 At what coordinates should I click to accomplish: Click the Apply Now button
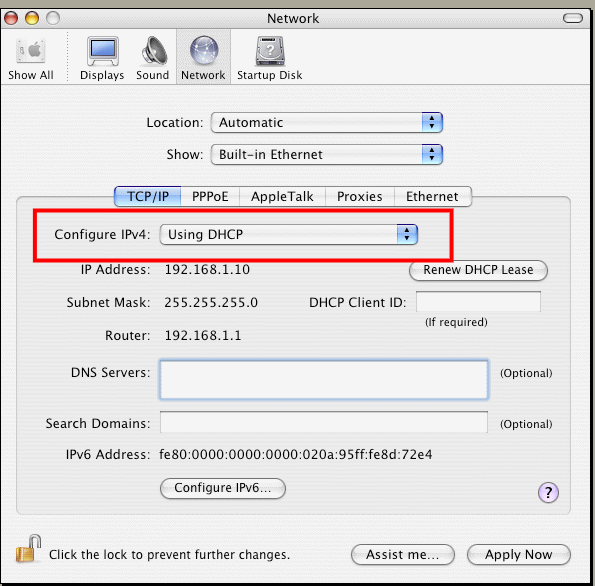(x=518, y=555)
